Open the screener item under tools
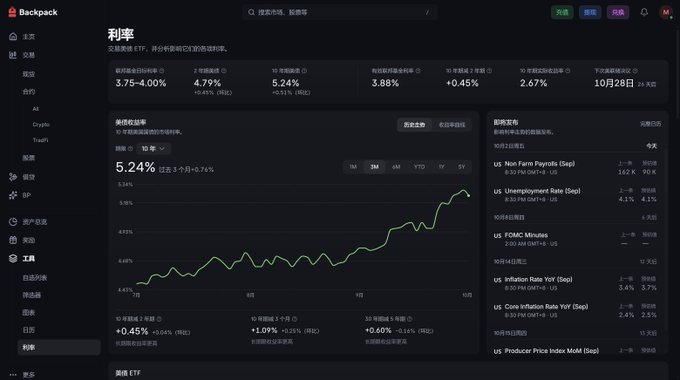 click(x=32, y=295)
